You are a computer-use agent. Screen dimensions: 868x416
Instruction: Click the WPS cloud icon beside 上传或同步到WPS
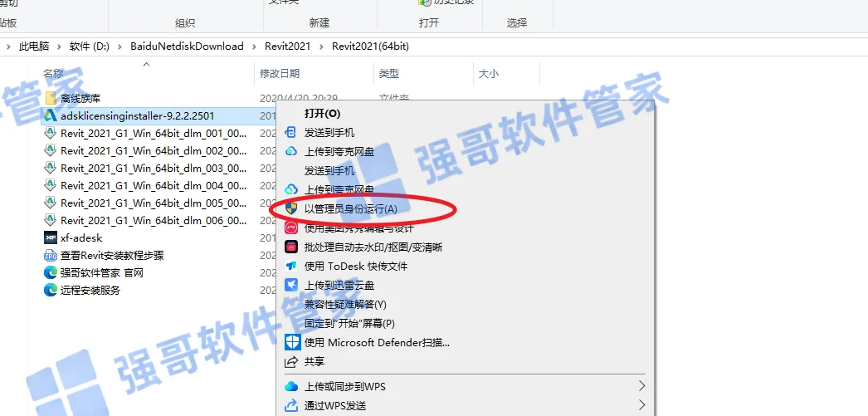291,386
